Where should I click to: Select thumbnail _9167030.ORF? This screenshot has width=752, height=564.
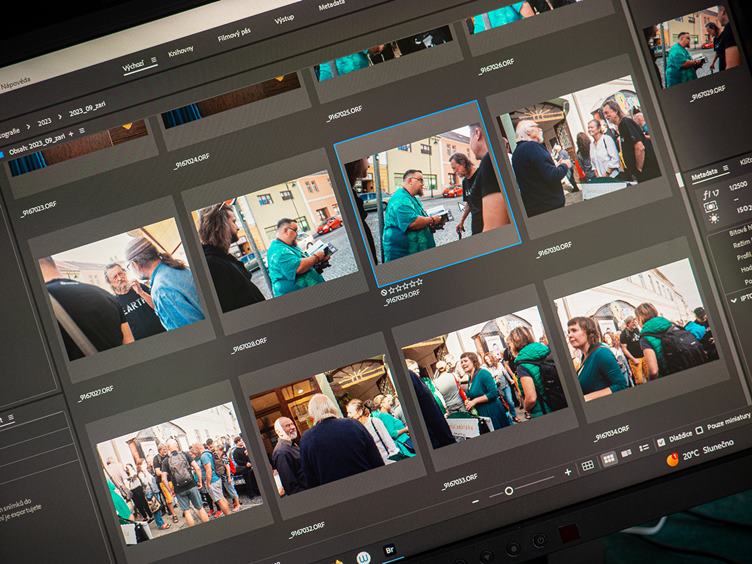(x=579, y=146)
